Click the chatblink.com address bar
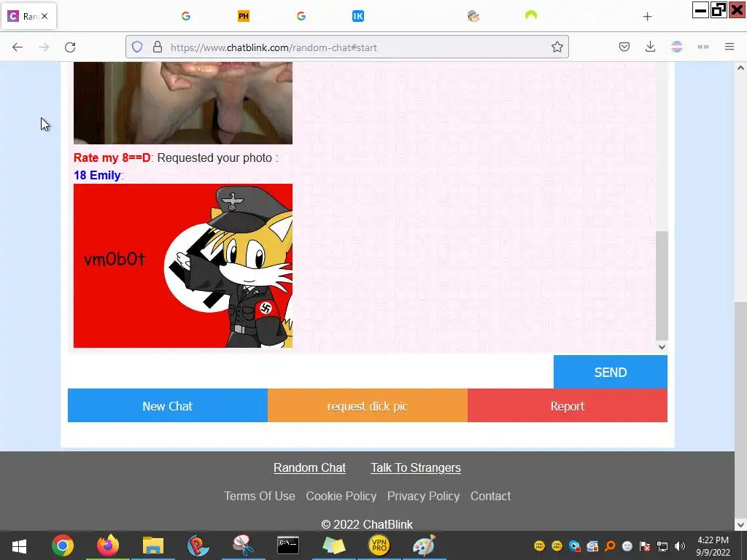The height and width of the screenshot is (560, 747). coord(347,47)
